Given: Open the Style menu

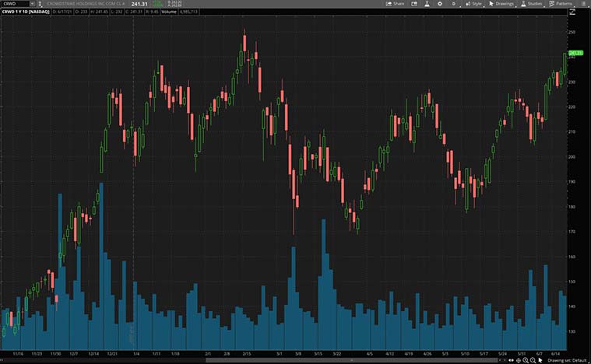Looking at the screenshot, I should (x=473, y=4).
